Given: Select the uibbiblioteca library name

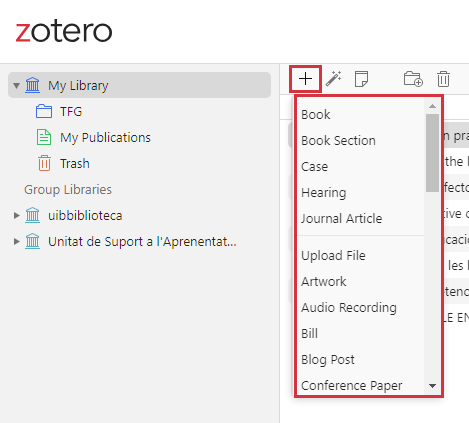Looking at the screenshot, I should coord(85,215).
